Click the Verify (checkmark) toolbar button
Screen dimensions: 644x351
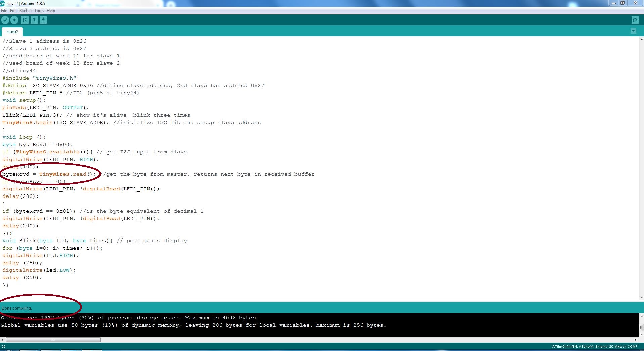5,20
